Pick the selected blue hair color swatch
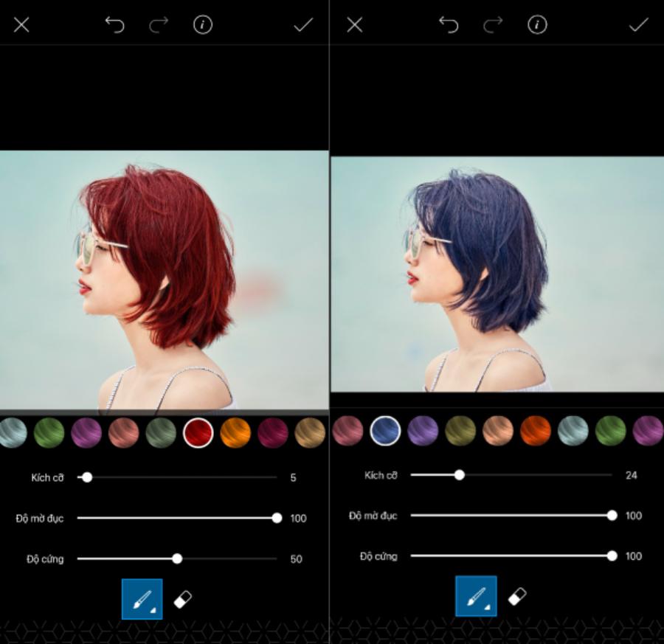The width and height of the screenshot is (664, 644). [x=385, y=431]
